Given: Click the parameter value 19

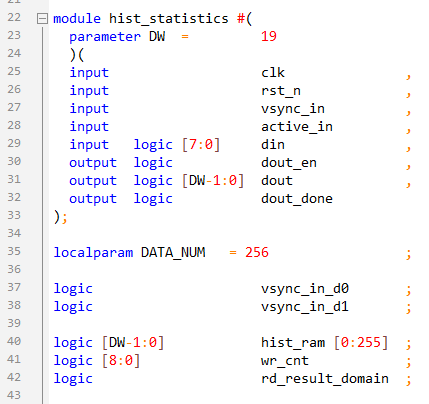Looking at the screenshot, I should pyautogui.click(x=269, y=36).
